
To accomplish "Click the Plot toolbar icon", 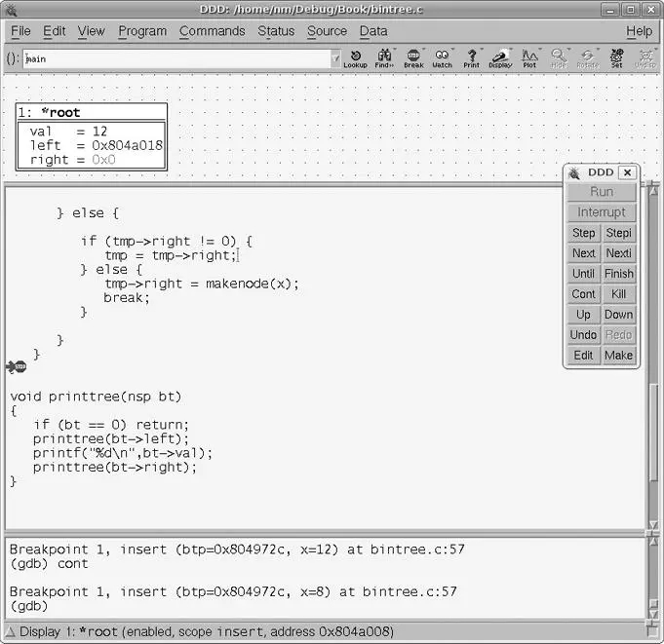I will pyautogui.click(x=529, y=58).
